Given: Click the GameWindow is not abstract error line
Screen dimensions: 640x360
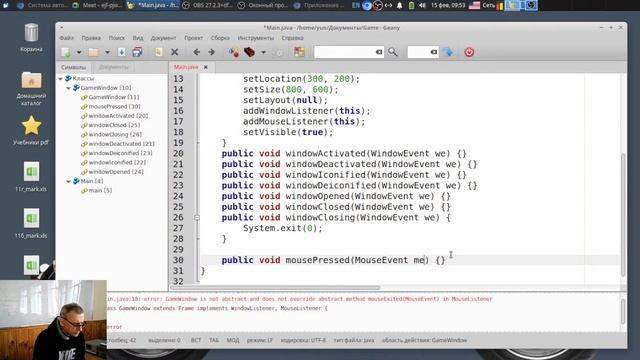Looking at the screenshot, I should pos(299,299).
